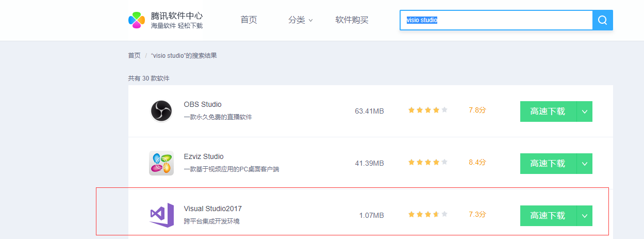The image size is (644, 239).
Task: Click Visual Studio2017 star rating
Action: 427,215
